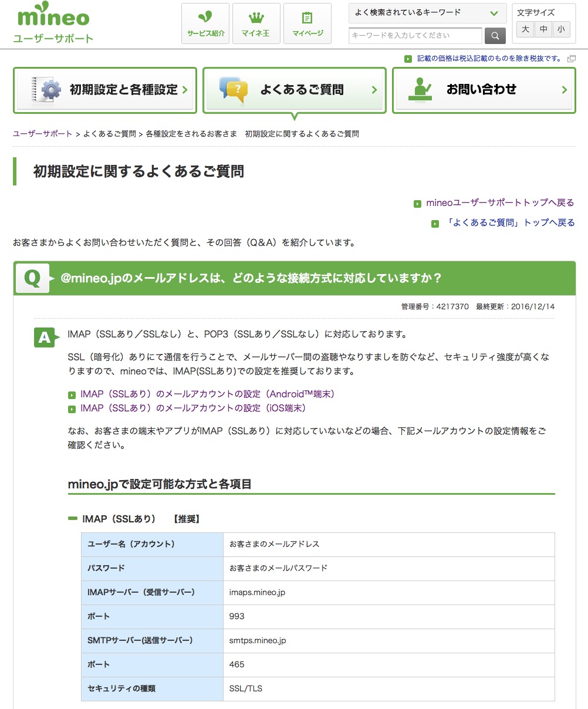Click the green Q icon
The image size is (588, 709).
pos(32,278)
